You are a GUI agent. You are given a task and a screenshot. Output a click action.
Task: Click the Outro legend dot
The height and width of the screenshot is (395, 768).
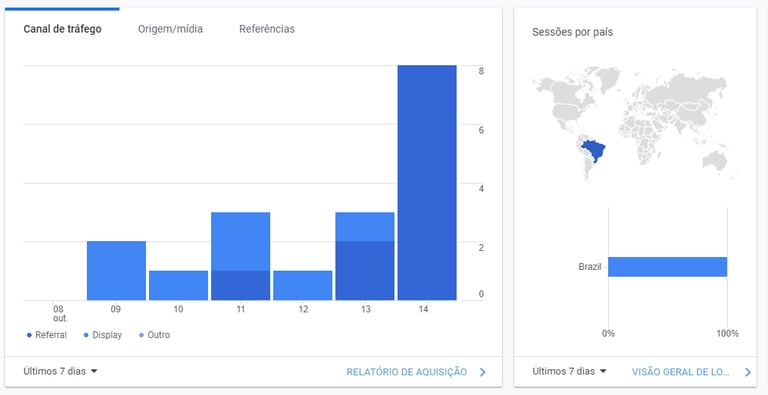(x=142, y=335)
